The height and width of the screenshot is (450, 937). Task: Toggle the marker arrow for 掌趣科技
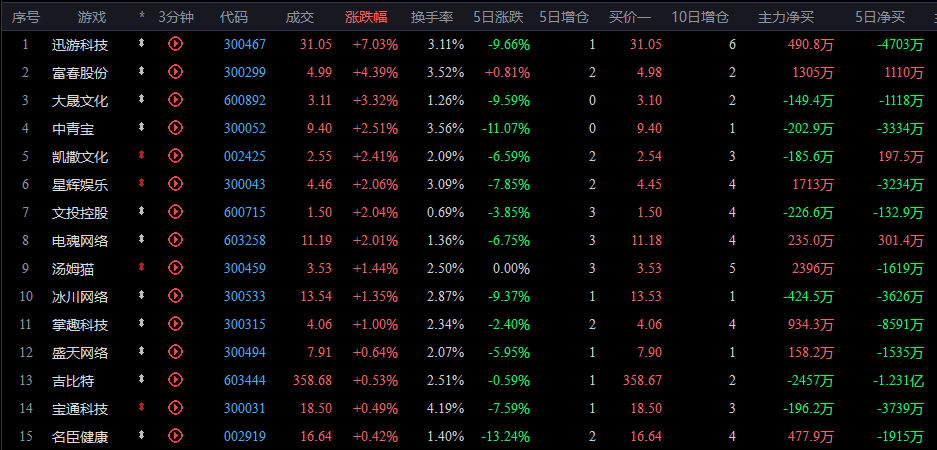pos(142,323)
